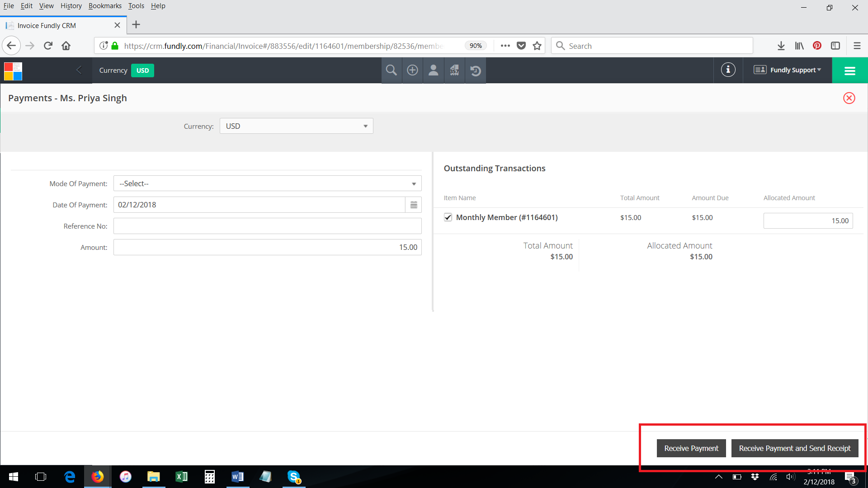This screenshot has height=488, width=868.
Task: Open the recent history icon in CRM toolbar
Action: tap(476, 70)
